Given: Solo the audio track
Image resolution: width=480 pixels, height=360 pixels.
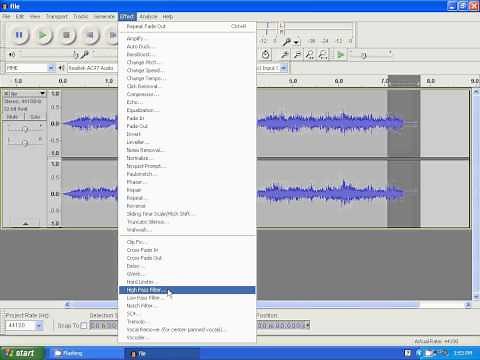Looking at the screenshot, I should (35, 117).
